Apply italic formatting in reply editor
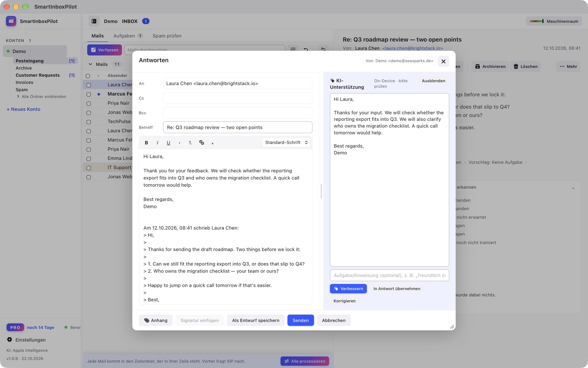Image resolution: width=588 pixels, height=368 pixels. pyautogui.click(x=157, y=143)
